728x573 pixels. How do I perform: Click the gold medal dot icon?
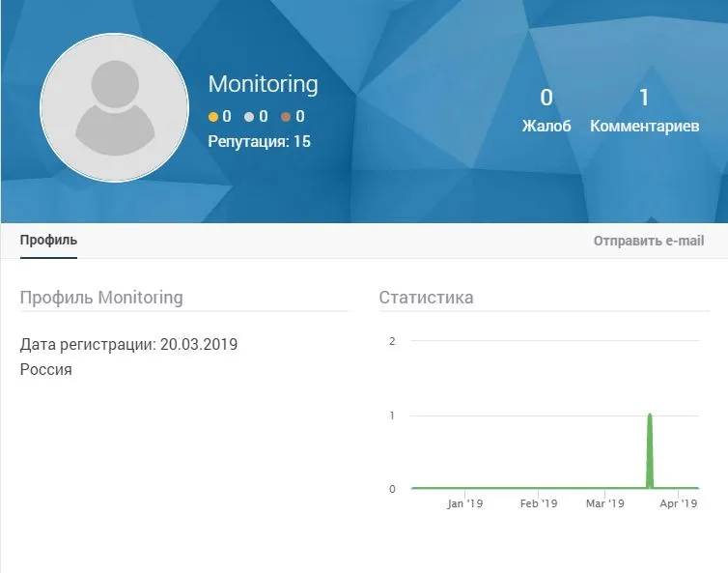[x=213, y=117]
